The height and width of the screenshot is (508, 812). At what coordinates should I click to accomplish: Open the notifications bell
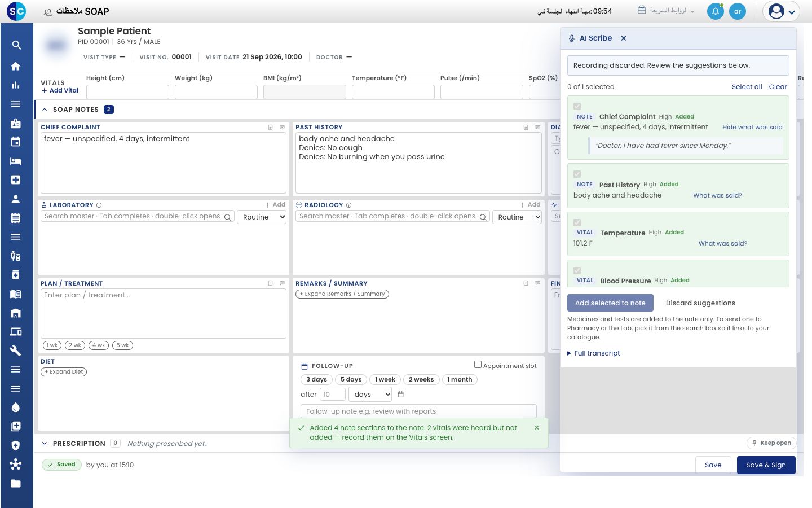[716, 11]
